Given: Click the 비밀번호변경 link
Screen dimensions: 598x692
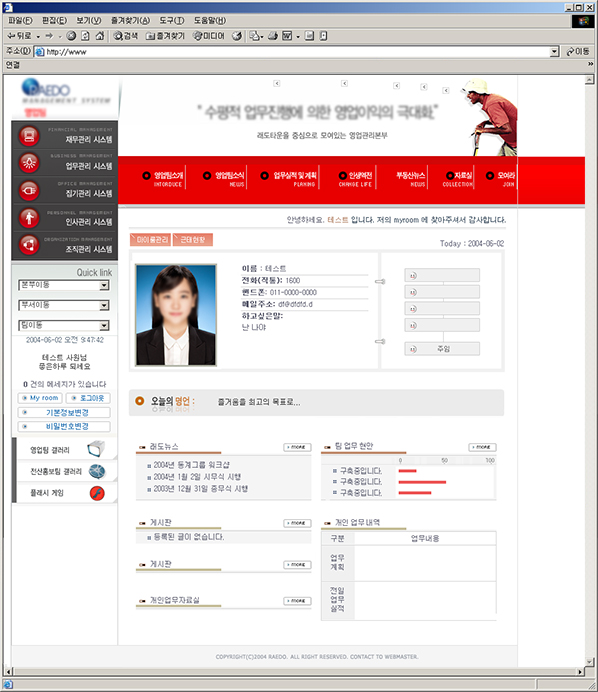Looking at the screenshot, I should coord(64,426).
